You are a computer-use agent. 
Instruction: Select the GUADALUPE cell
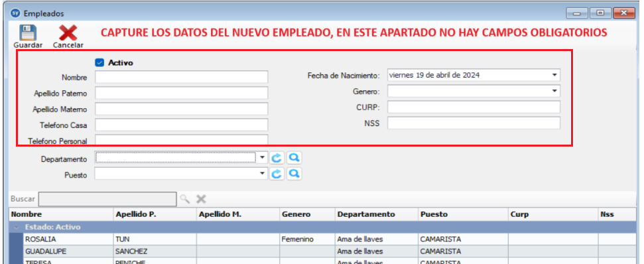tap(68, 251)
